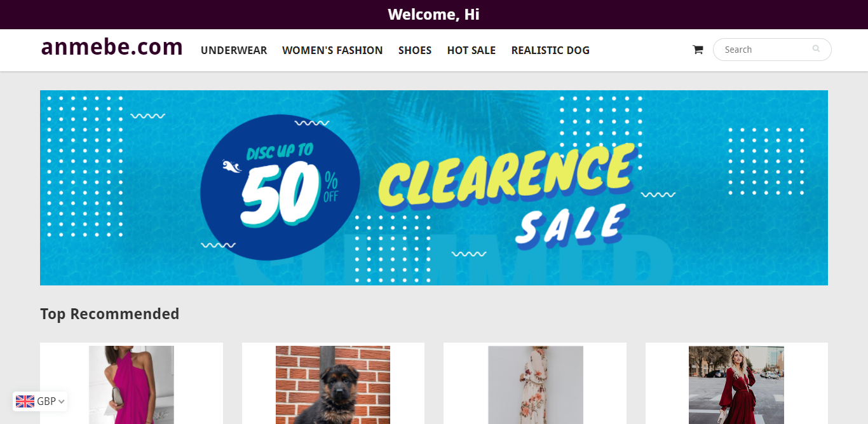The width and height of the screenshot is (868, 424).
Task: Go to Women's Fashion category
Action: pos(332,50)
